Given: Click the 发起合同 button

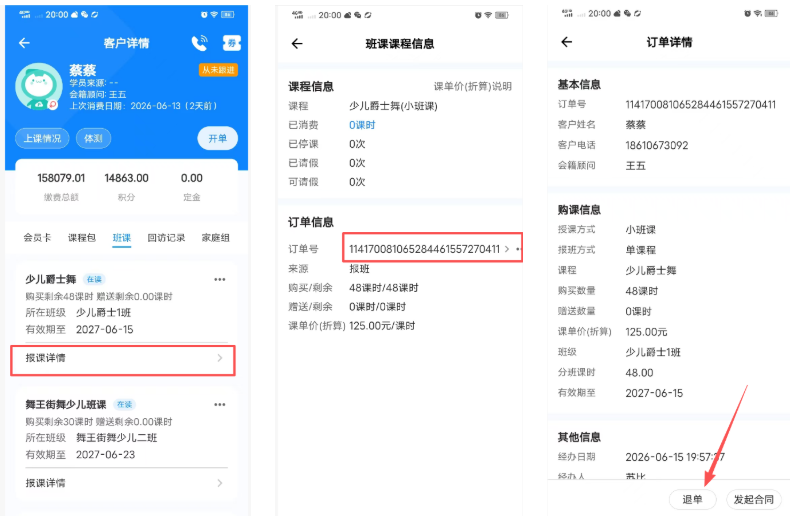Looking at the screenshot, I should pos(754,500).
